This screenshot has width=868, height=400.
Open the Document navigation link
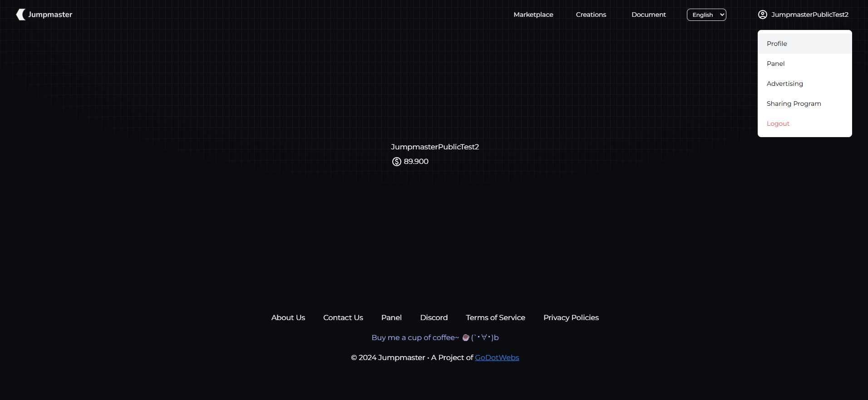[648, 15]
